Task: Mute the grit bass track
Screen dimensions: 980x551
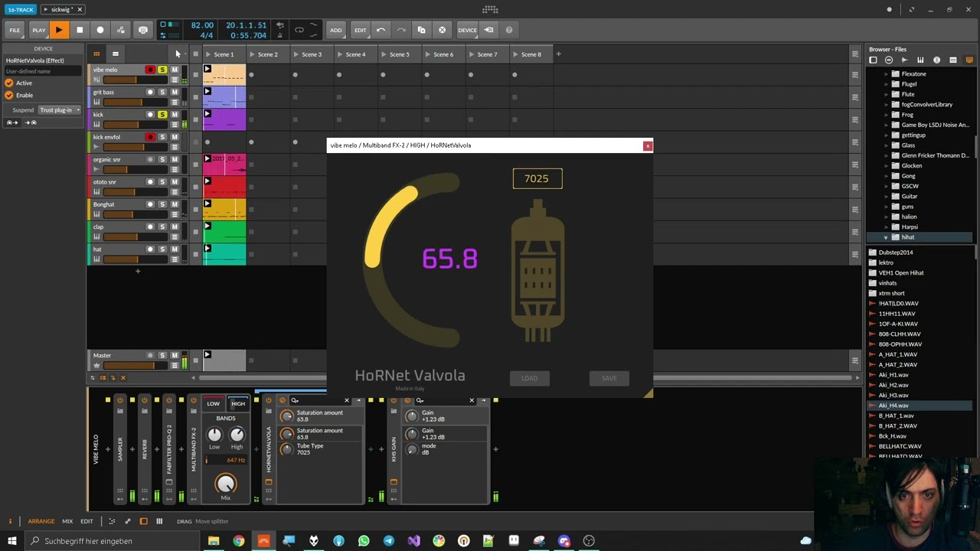Action: [x=175, y=92]
